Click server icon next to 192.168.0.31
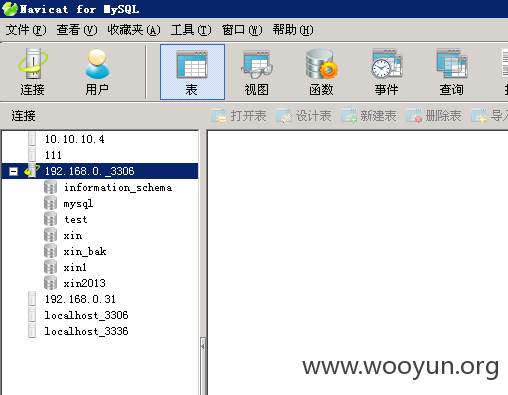Screen dimensions: 508x395 (32, 299)
